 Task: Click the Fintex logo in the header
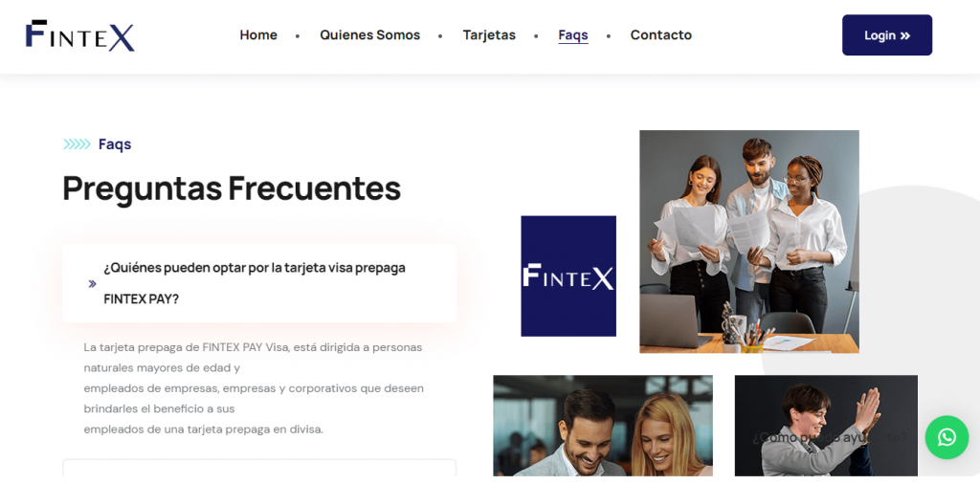click(x=80, y=35)
